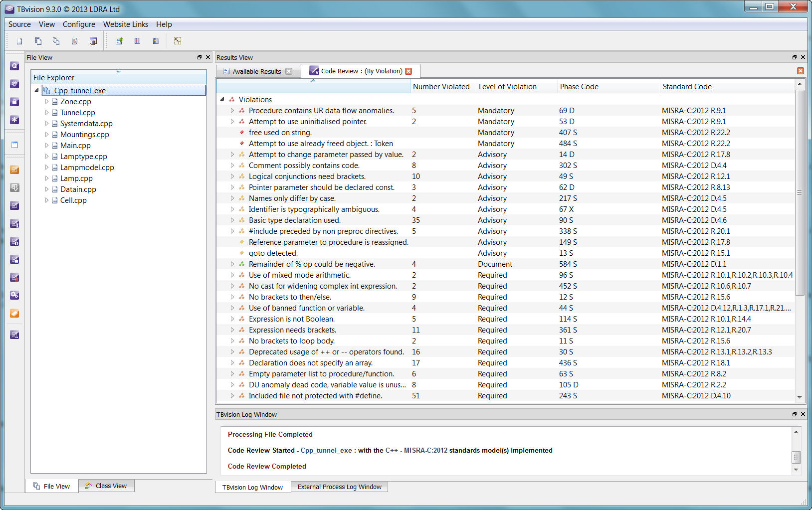This screenshot has width=812, height=510.
Task: Open External Process Log Window tab
Action: point(339,487)
